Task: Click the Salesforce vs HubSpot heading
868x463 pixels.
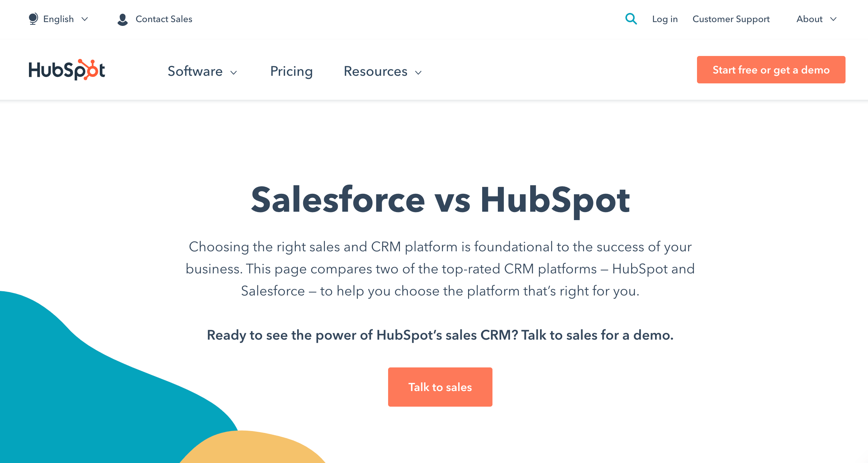Action: point(440,200)
